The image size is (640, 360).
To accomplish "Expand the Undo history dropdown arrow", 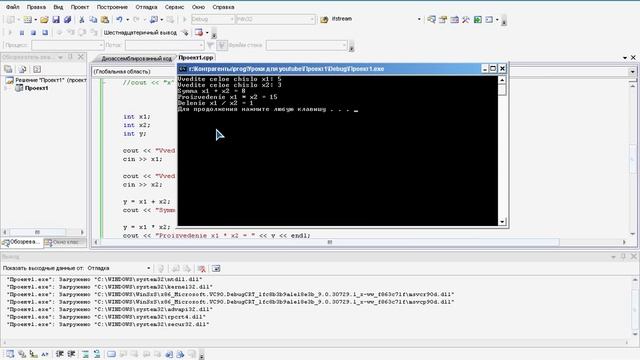I will 127,19.
